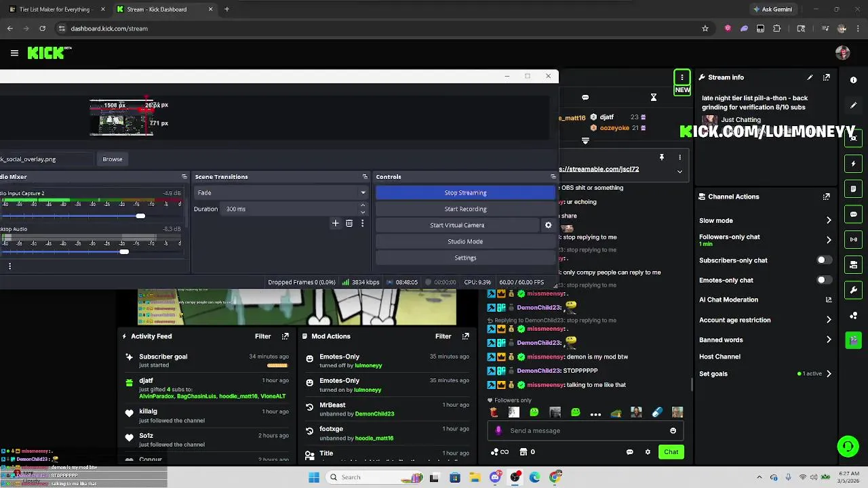The width and height of the screenshot is (868, 488).
Task: Click Stop Streaming in OBS
Action: pos(465,192)
